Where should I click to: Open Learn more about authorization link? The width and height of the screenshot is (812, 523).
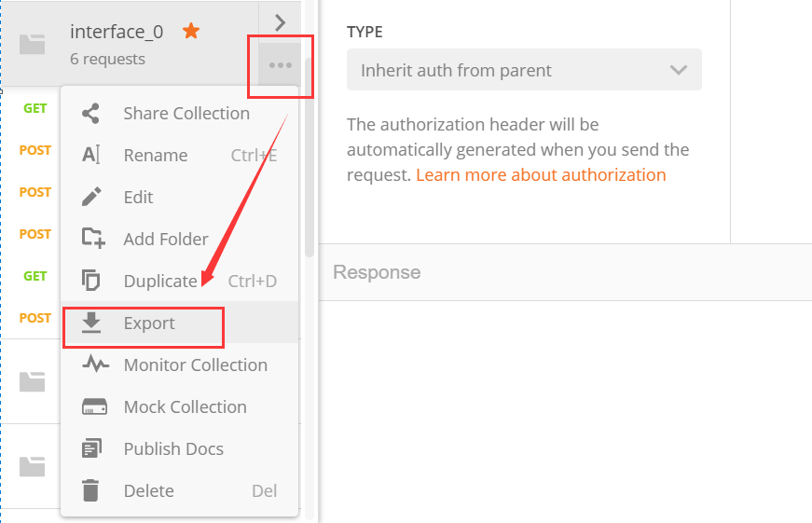[x=541, y=175]
